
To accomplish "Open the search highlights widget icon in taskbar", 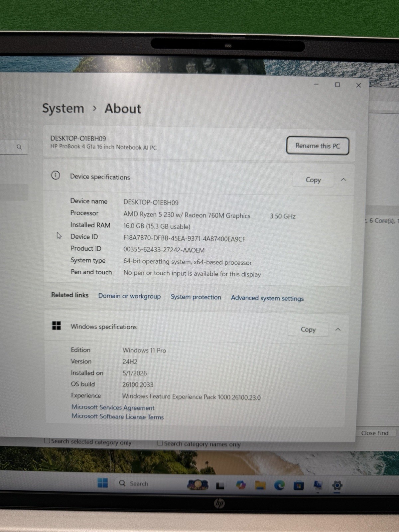I will pyautogui.click(x=198, y=485).
